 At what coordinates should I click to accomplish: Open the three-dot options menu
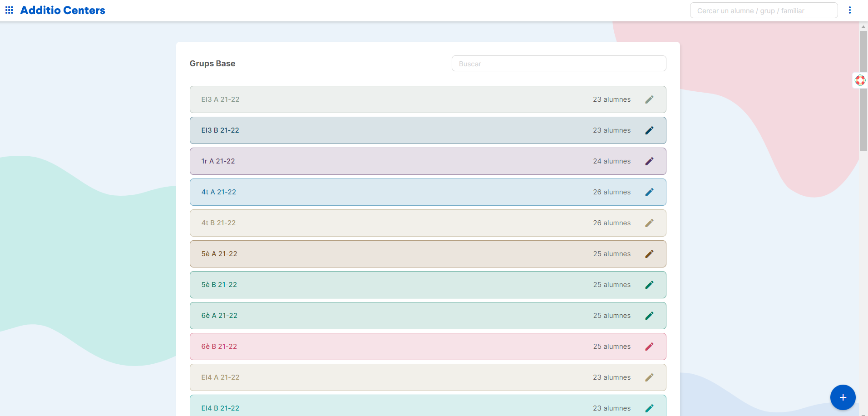[849, 10]
